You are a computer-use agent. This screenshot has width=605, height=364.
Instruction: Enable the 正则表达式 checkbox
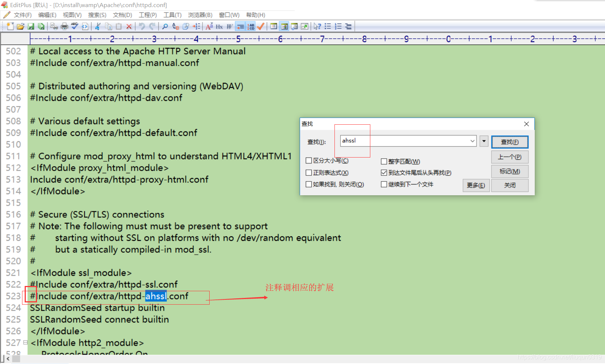pos(309,172)
